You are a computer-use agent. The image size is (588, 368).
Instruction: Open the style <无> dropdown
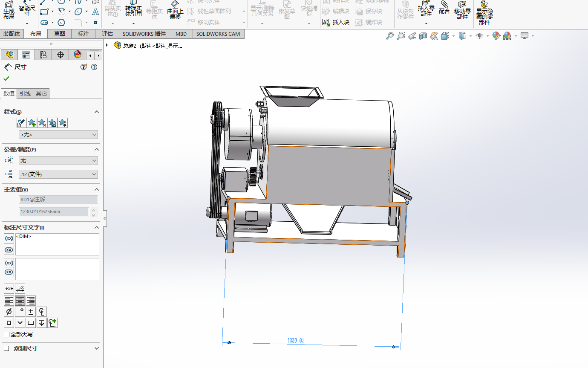(x=58, y=135)
